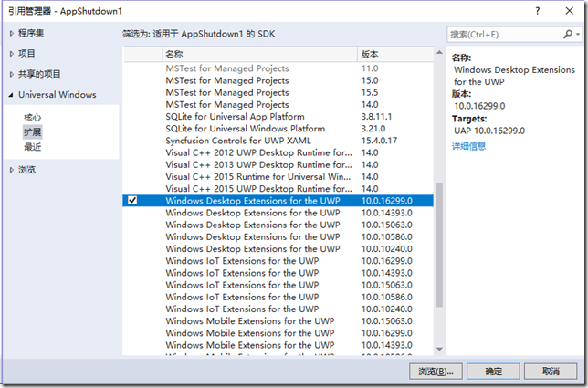Select MSTest for Managed Projects 11.0 row
588x388 pixels.
[x=278, y=68]
